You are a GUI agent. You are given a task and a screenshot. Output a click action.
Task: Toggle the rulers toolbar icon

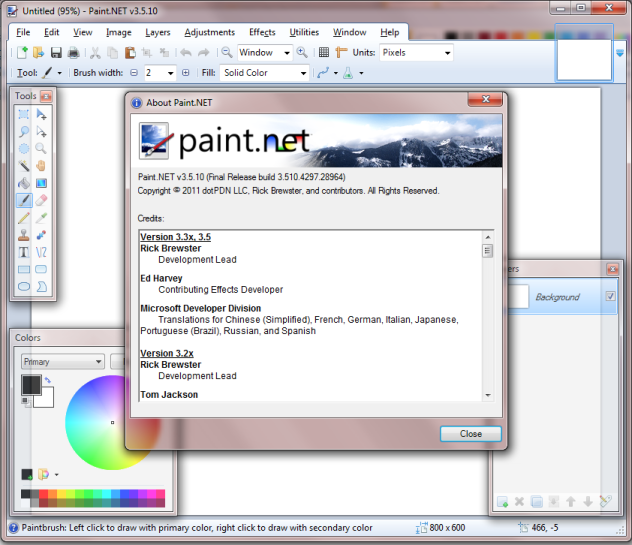coord(341,52)
